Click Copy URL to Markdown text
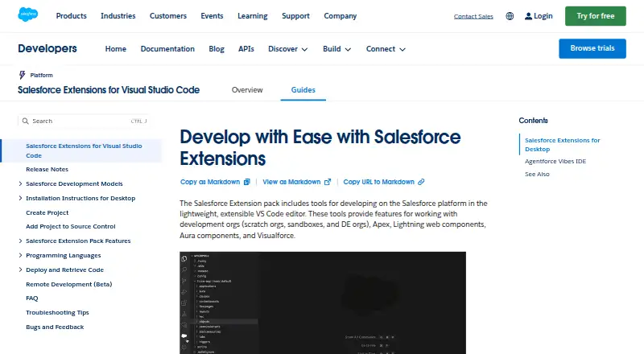This screenshot has height=354, width=644. point(378,182)
